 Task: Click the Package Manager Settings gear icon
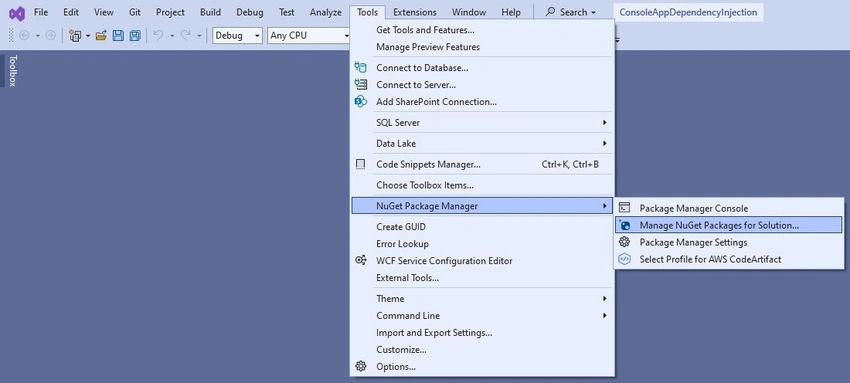pyautogui.click(x=624, y=242)
